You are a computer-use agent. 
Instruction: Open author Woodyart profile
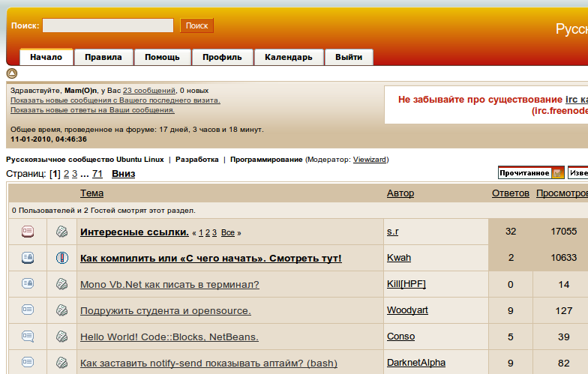(x=408, y=310)
